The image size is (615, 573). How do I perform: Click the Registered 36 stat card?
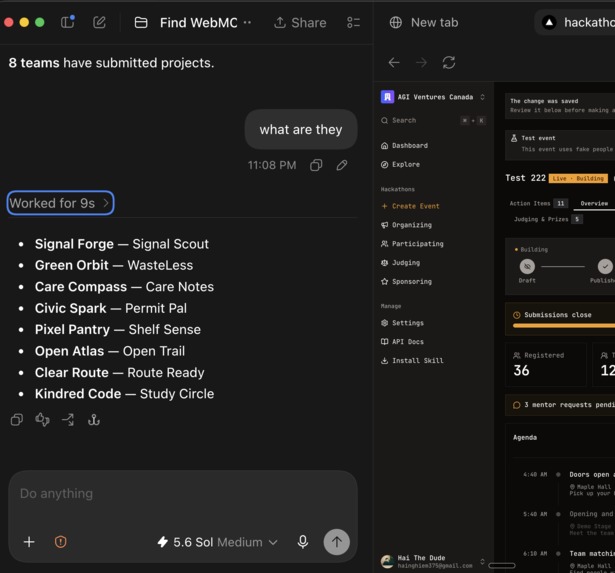[546, 364]
